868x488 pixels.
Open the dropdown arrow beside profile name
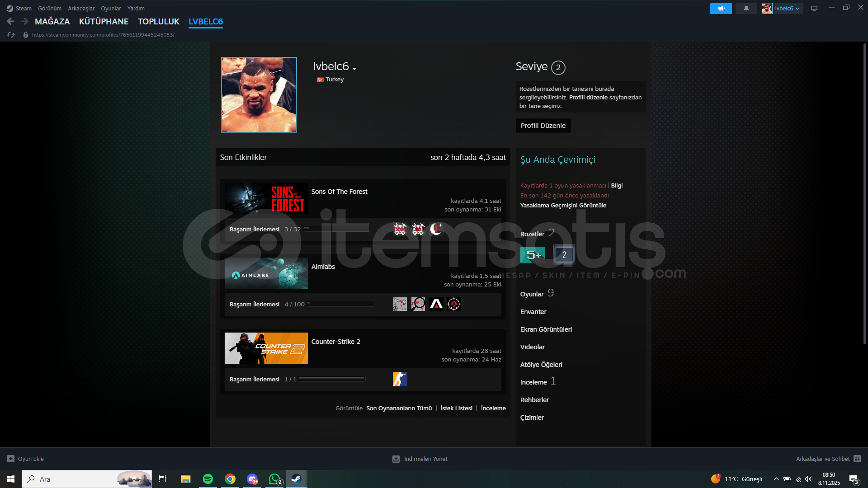pos(354,68)
